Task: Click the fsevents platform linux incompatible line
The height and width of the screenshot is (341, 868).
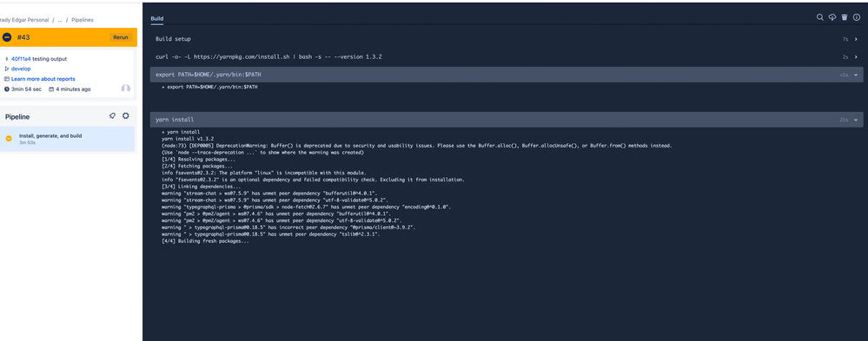Action: click(x=263, y=173)
